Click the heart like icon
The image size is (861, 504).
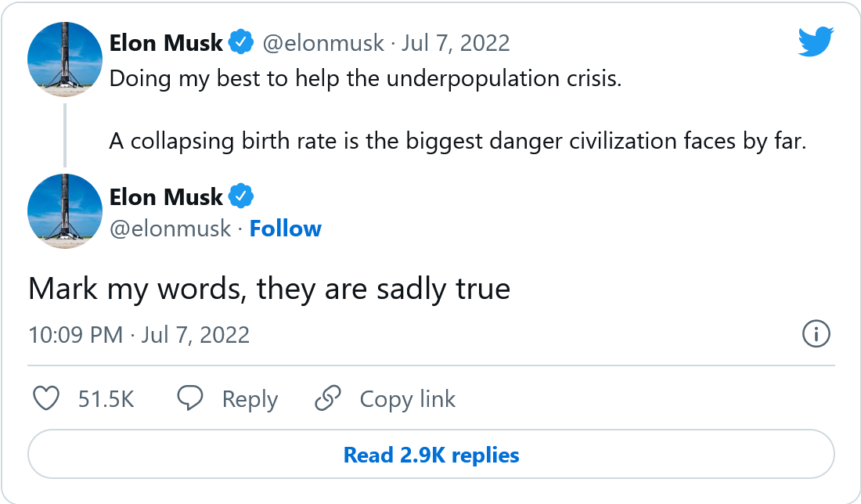[x=48, y=399]
